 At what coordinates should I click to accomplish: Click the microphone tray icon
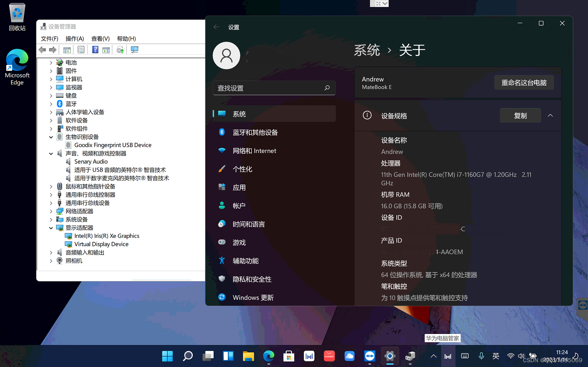tap(481, 356)
